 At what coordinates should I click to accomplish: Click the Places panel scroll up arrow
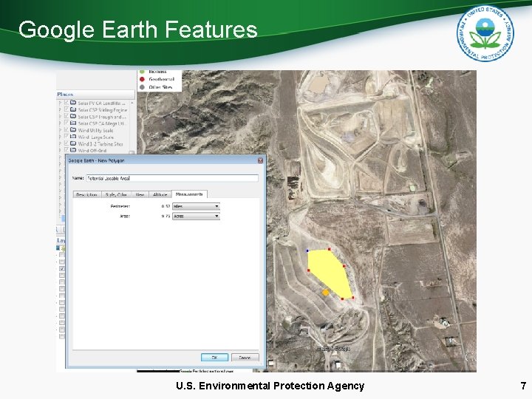132,103
